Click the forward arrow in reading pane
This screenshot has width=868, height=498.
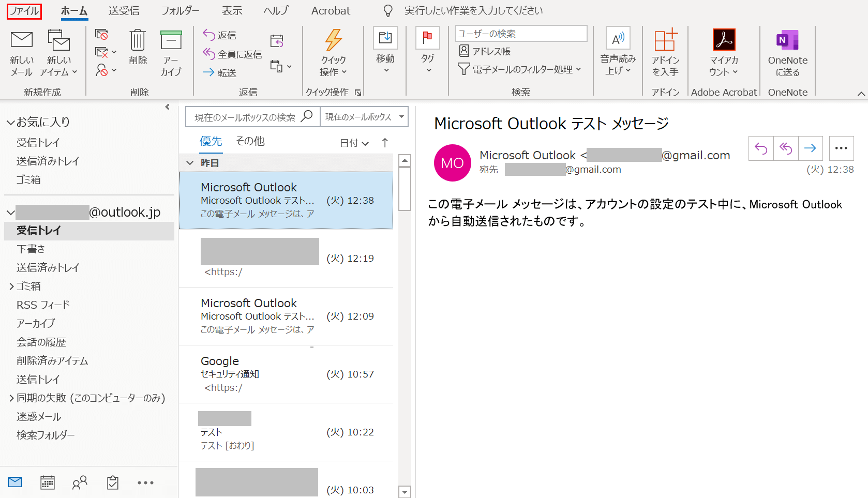click(x=810, y=148)
